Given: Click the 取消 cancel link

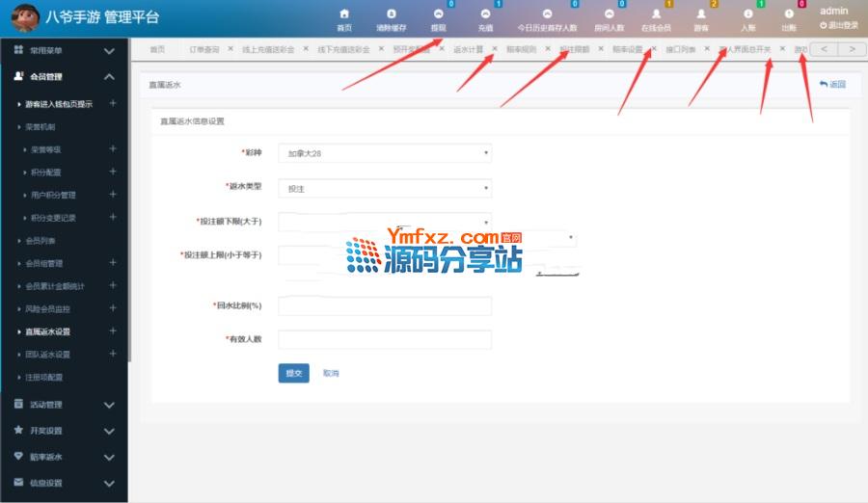Looking at the screenshot, I should pyautogui.click(x=331, y=373).
